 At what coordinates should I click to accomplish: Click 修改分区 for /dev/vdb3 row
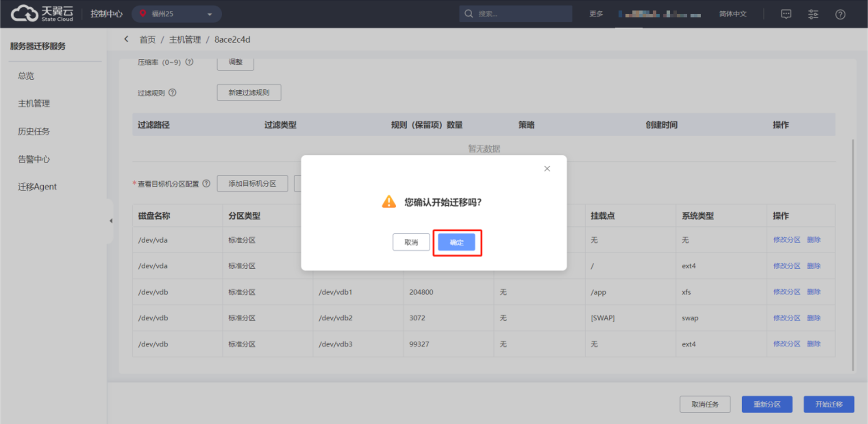pos(786,344)
